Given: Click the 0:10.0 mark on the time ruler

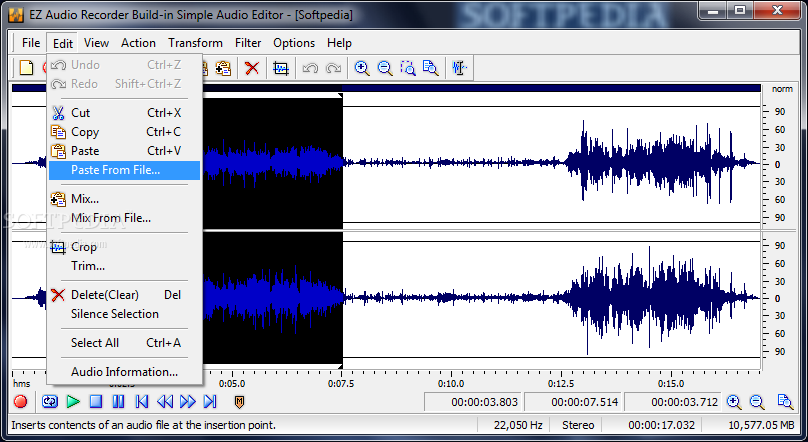Looking at the screenshot, I should (451, 383).
